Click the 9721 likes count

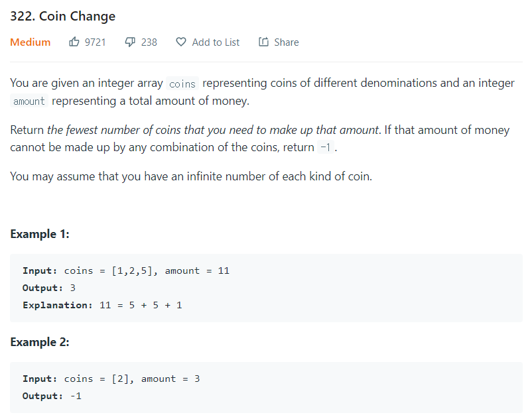click(96, 42)
